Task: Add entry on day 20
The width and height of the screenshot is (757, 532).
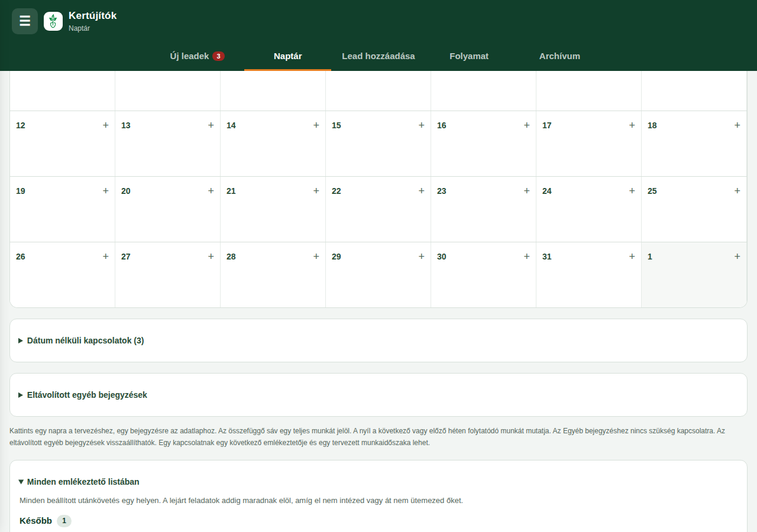Action: click(211, 191)
